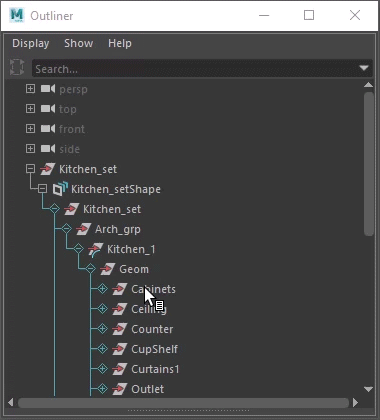Expand the persp camera node
Viewport: 380px width, 420px height.
point(30,89)
